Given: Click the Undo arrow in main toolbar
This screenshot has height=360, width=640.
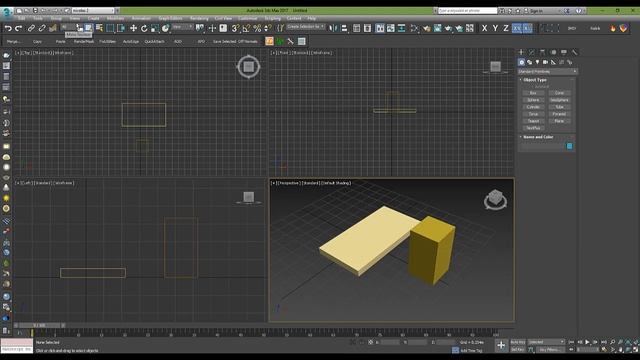Looking at the screenshot, I should pyautogui.click(x=8, y=28).
